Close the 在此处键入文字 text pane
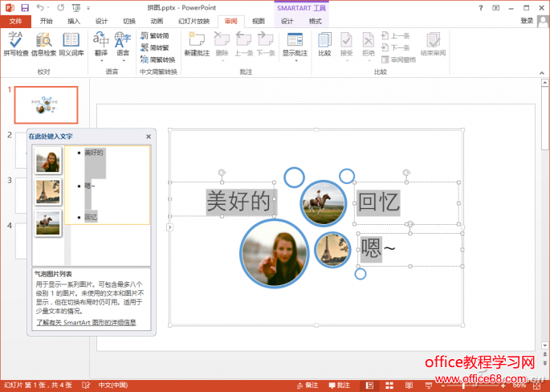This screenshot has height=392, width=550. (148, 137)
